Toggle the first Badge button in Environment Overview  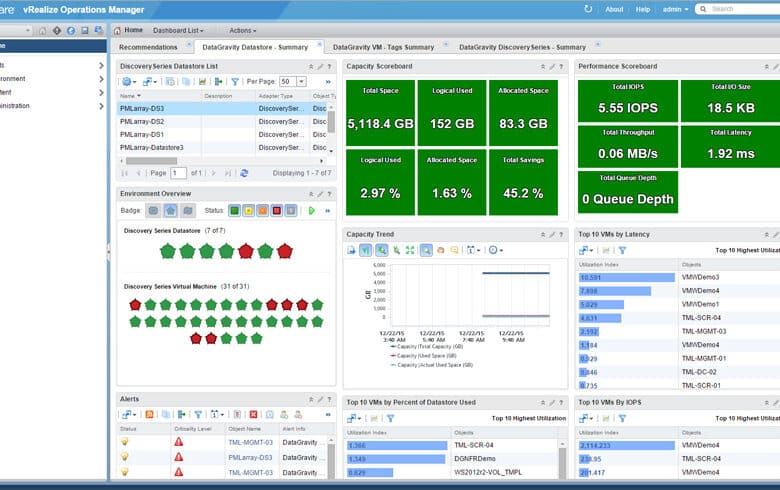[153, 211]
